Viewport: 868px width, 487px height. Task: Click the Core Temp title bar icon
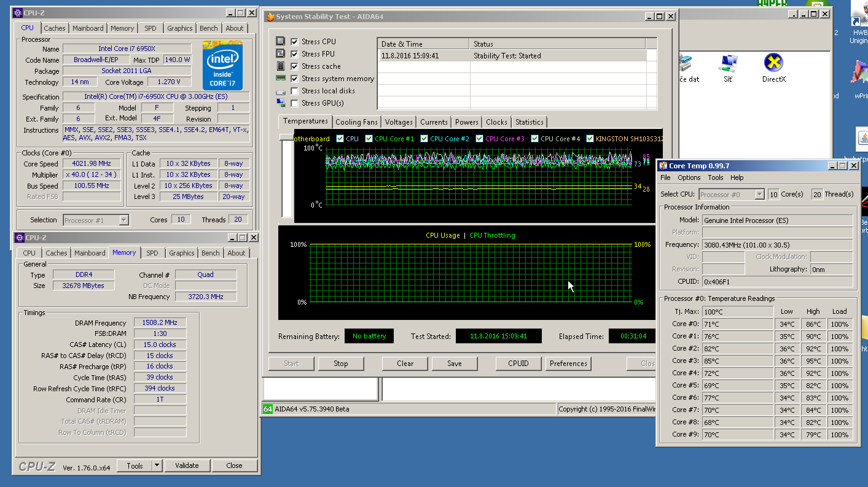pos(663,166)
